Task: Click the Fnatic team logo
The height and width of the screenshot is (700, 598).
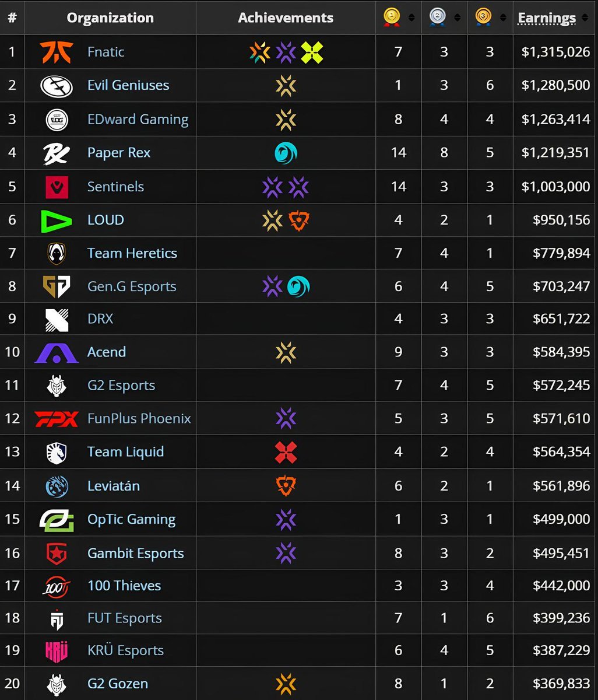Action: [57, 52]
